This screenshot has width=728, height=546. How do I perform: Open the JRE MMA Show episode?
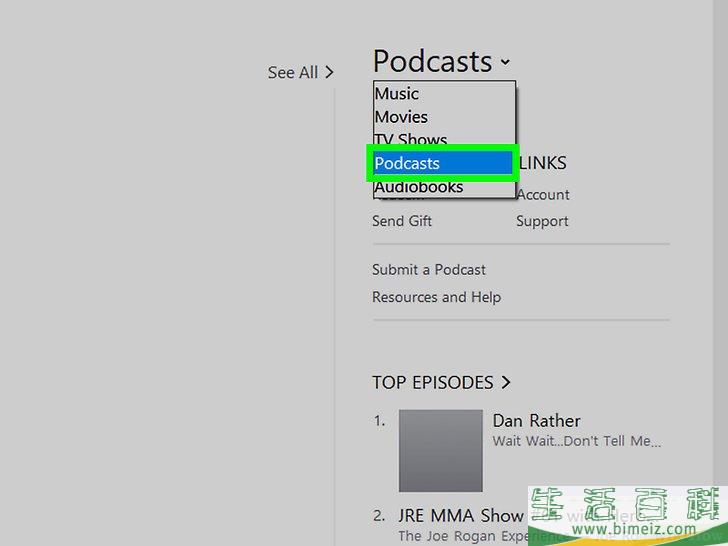(461, 516)
